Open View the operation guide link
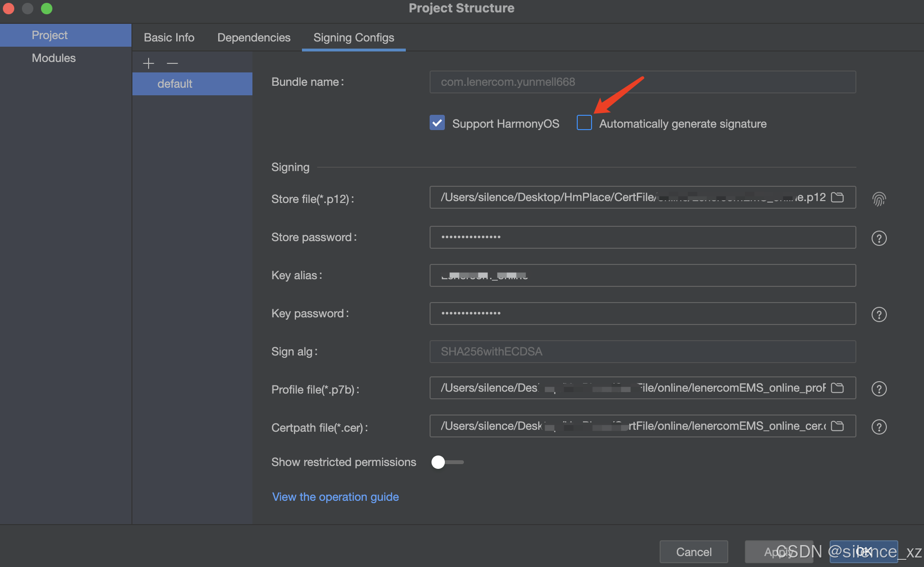924x567 pixels. pyautogui.click(x=335, y=497)
